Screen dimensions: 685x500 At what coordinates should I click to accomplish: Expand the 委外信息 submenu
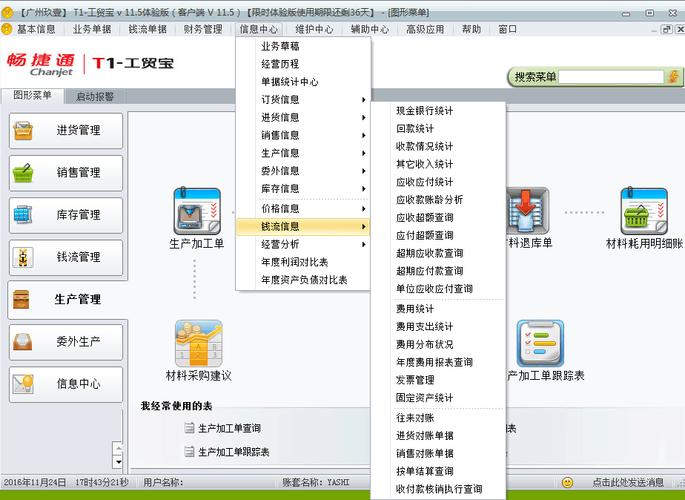click(x=303, y=171)
